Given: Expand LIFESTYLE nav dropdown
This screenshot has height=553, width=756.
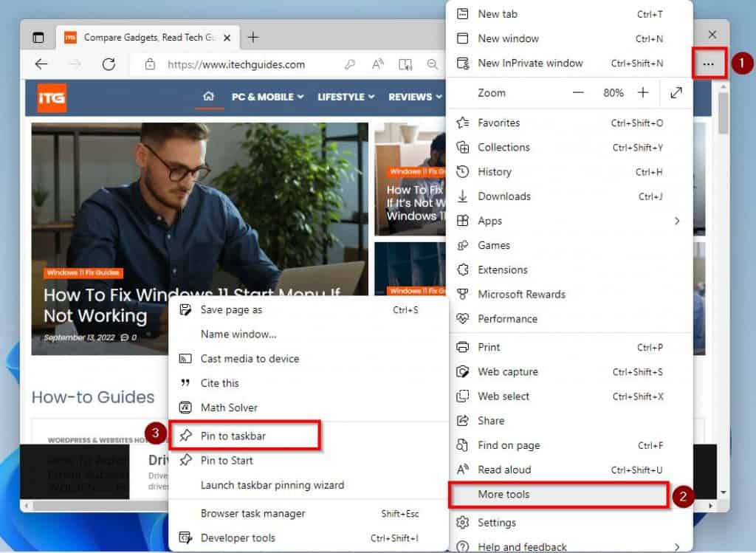Looking at the screenshot, I should pyautogui.click(x=346, y=97).
